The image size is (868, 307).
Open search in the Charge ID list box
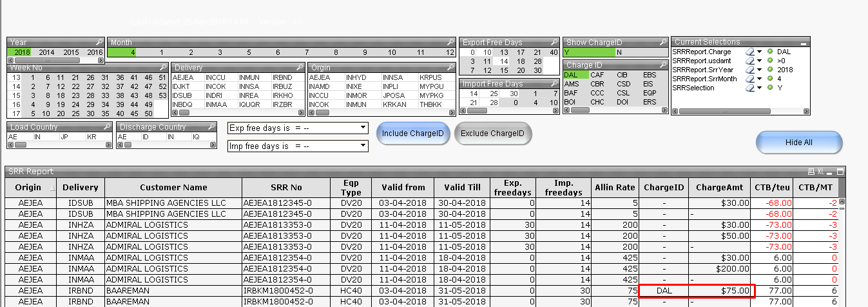664,65
